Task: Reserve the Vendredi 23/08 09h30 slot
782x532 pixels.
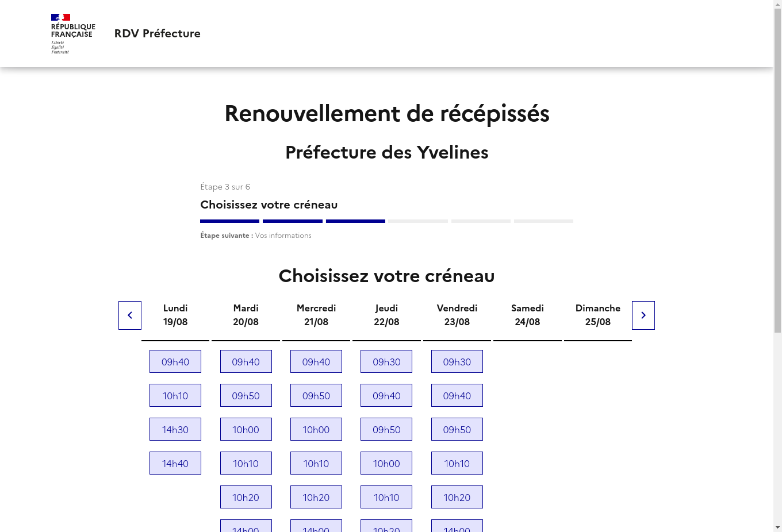Action: click(457, 361)
